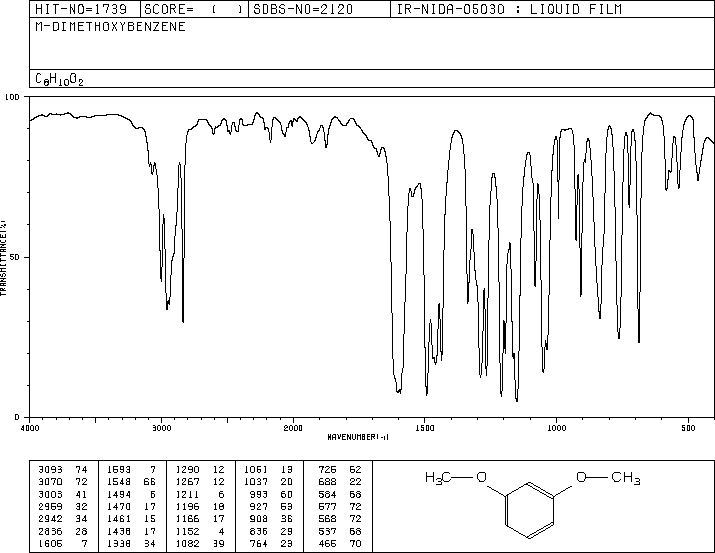The image size is (715, 553).
Task: Click the 4000 wavenumber axis label
Action: pos(30,428)
